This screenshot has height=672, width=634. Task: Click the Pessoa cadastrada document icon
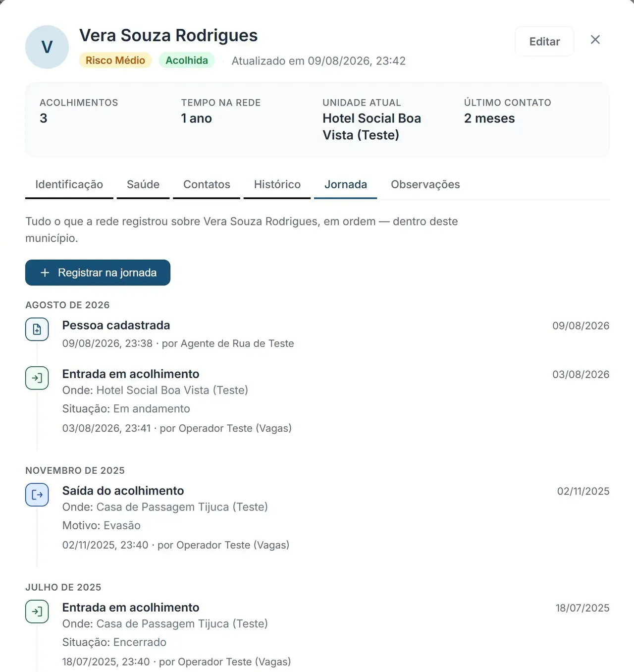(x=37, y=329)
